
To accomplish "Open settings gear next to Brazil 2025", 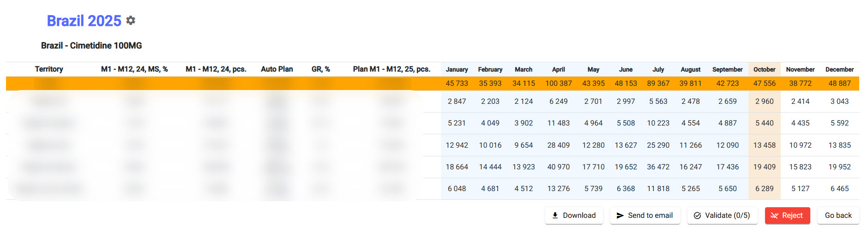I will [x=131, y=21].
